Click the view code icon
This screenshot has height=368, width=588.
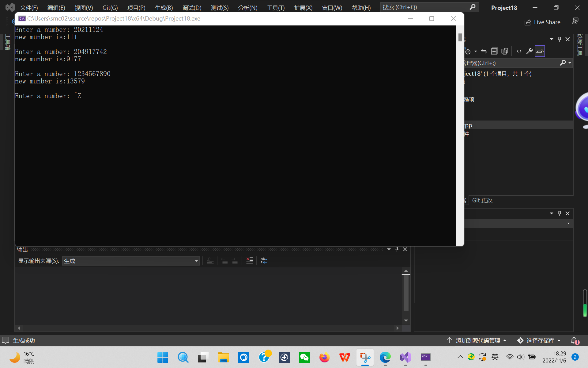pyautogui.click(x=519, y=51)
